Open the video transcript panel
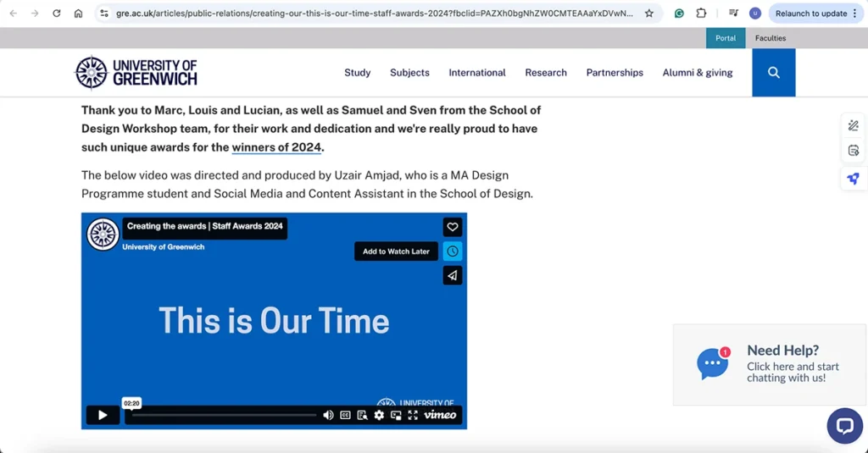 click(362, 415)
